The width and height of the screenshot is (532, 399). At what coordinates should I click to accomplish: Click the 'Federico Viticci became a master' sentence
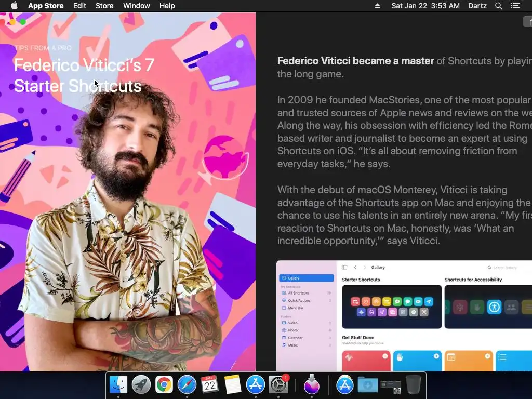pos(355,61)
